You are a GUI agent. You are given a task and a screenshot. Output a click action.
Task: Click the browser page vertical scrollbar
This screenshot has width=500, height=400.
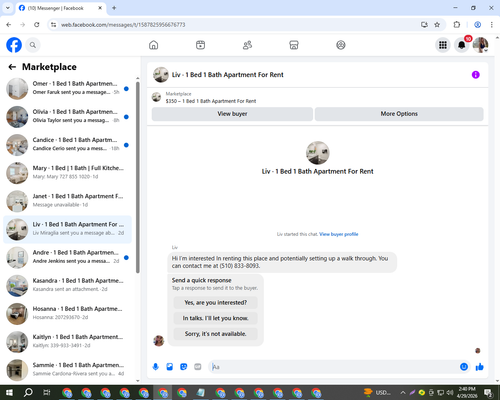[x=497, y=209]
